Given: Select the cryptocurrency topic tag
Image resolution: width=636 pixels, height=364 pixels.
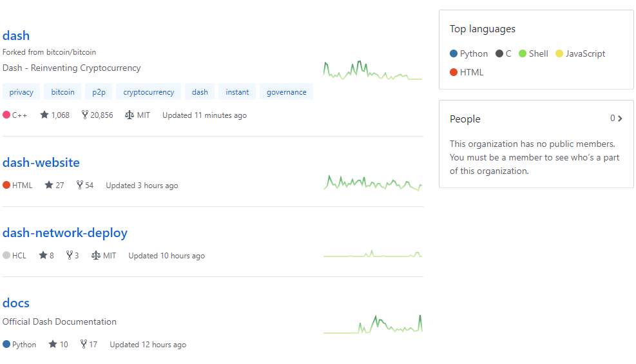Looking at the screenshot, I should (x=148, y=92).
